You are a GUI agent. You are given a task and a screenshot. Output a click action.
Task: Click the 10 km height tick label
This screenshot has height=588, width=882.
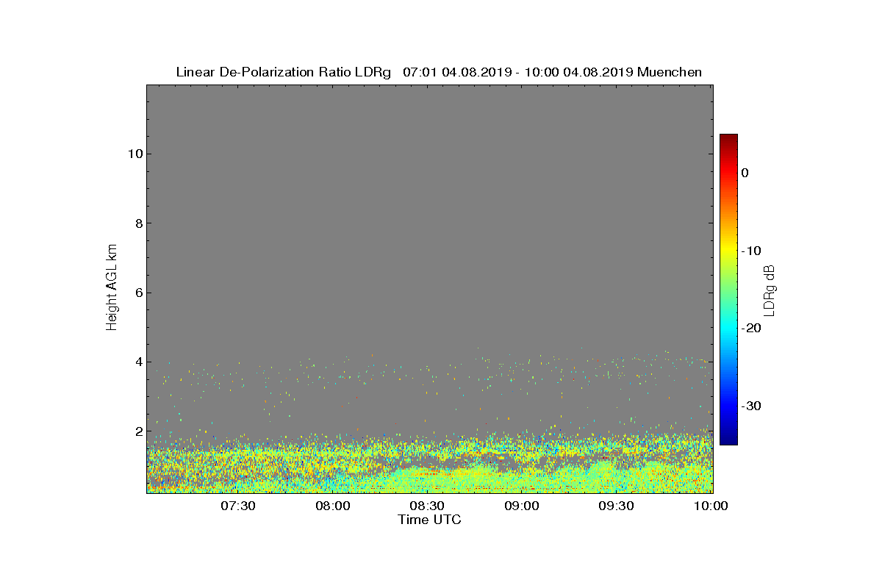(x=132, y=154)
